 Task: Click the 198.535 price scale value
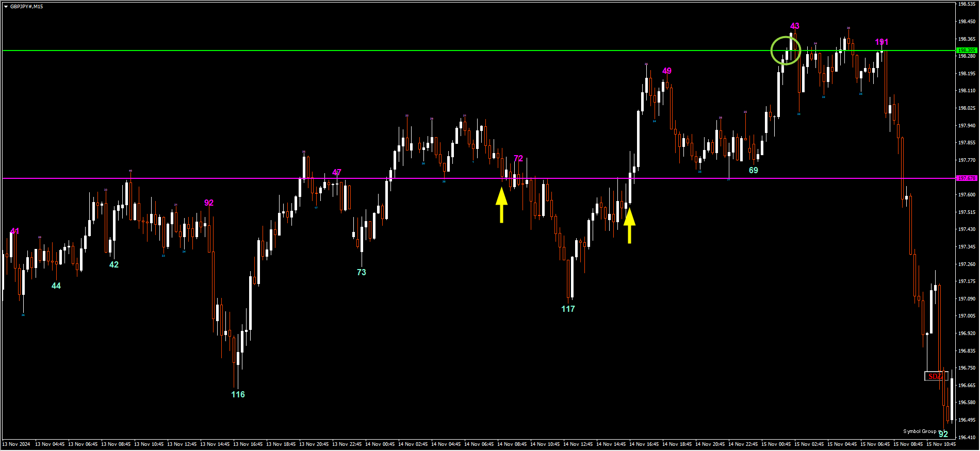pos(967,4)
